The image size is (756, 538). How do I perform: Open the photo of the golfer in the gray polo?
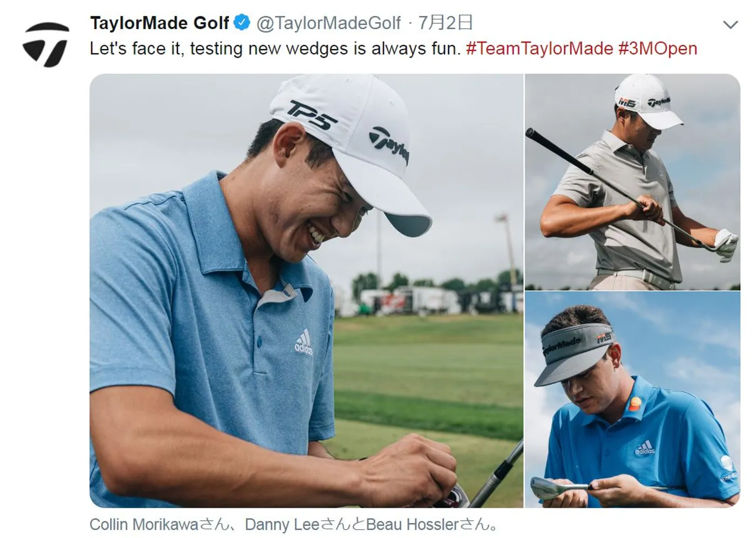[x=632, y=182]
